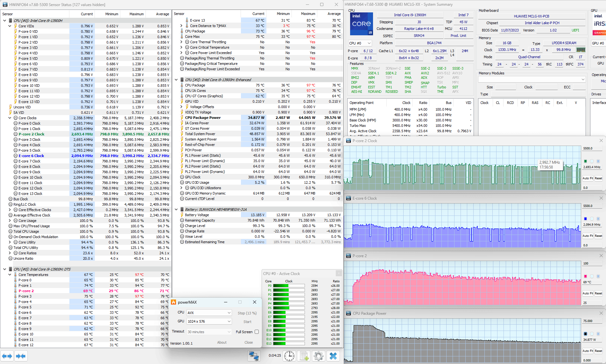Open sensor settings gear icon
The height and width of the screenshot is (364, 606).
pyautogui.click(x=318, y=356)
